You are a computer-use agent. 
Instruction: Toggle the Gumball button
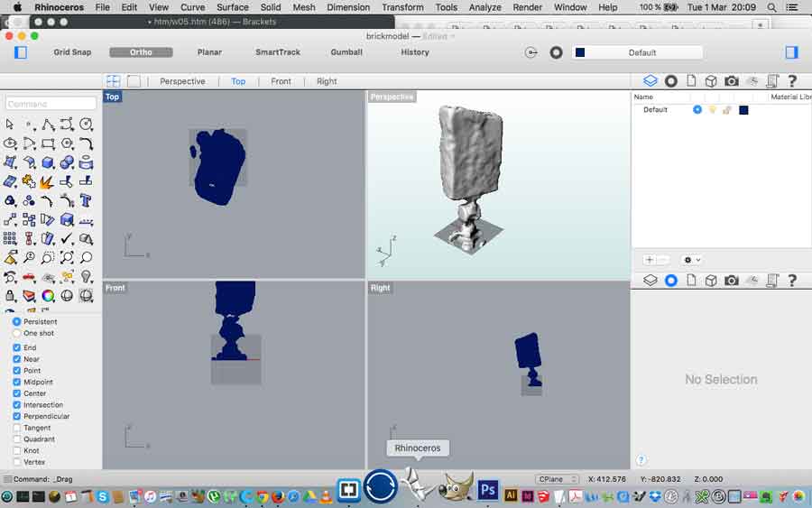(x=346, y=52)
